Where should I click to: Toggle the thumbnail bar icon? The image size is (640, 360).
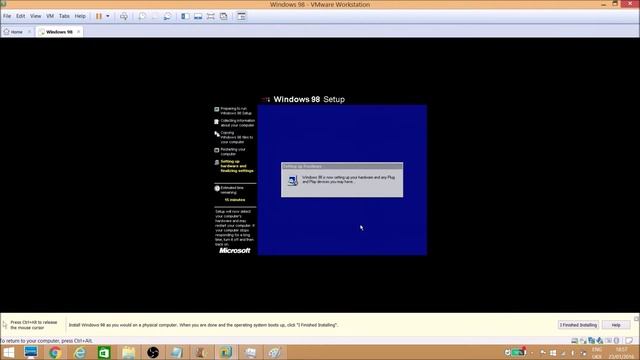coord(198,16)
